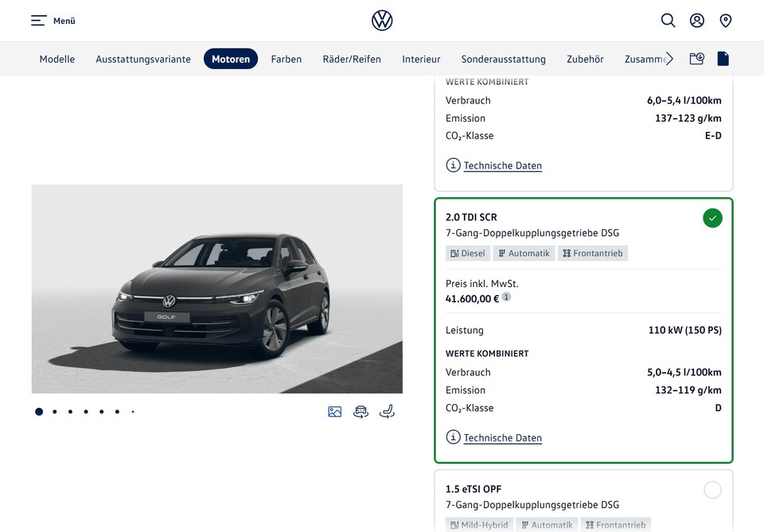Select the third carousel dot
Screen dimensions: 764x532
point(70,412)
